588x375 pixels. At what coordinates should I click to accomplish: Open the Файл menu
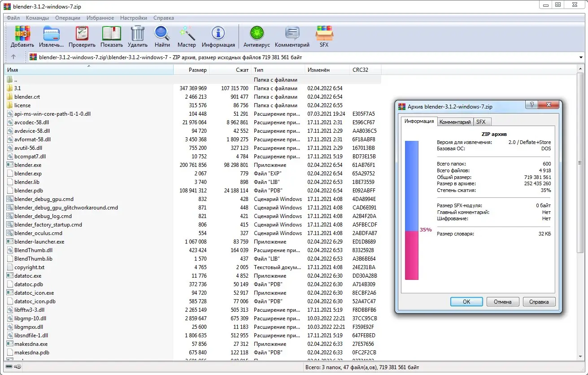[x=13, y=18]
